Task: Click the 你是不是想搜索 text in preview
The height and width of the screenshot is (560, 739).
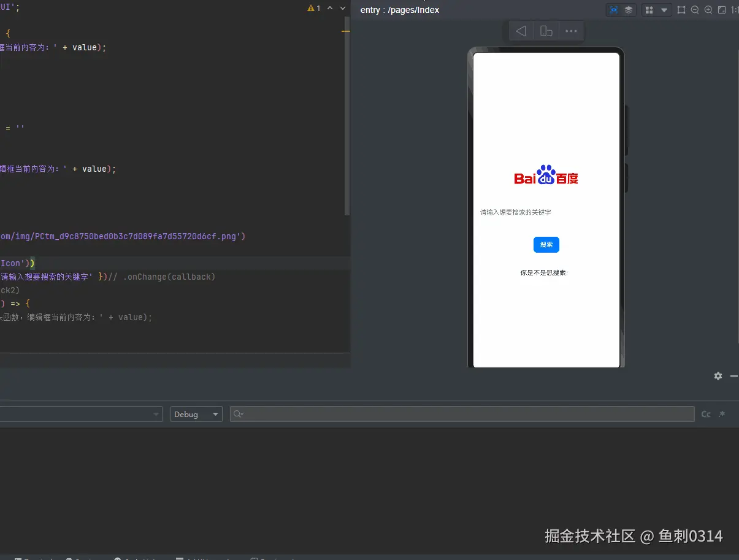Action: [x=544, y=272]
